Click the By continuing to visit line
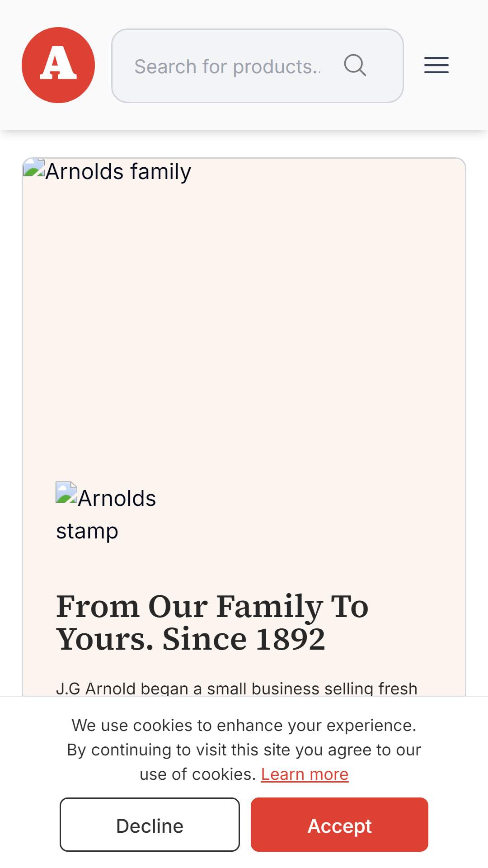This screenshot has width=488, height=868. pos(244,750)
